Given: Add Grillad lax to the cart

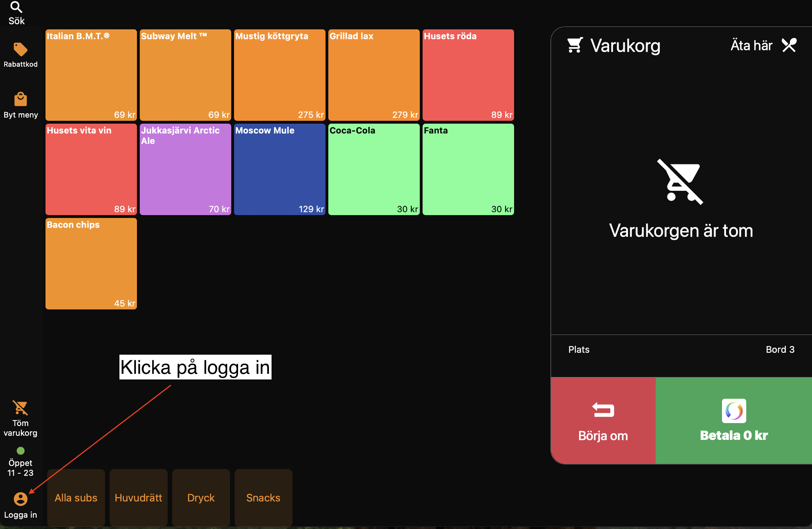Looking at the screenshot, I should coord(374,75).
